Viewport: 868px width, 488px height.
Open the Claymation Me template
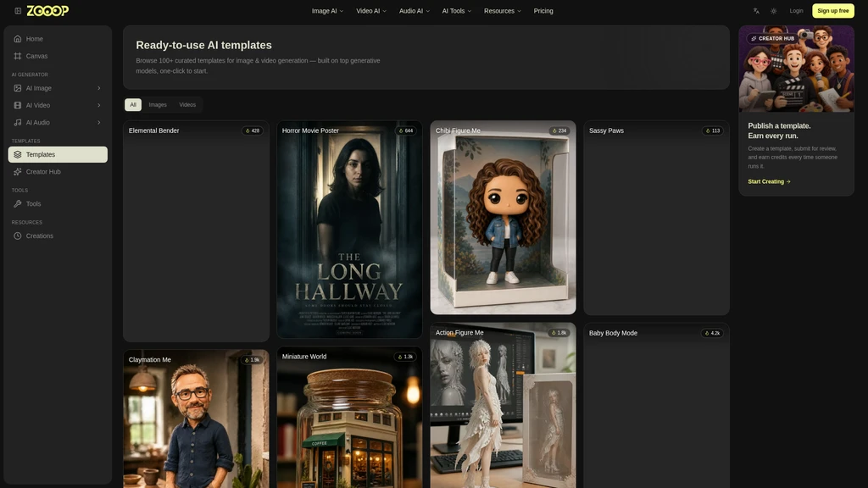click(x=196, y=419)
